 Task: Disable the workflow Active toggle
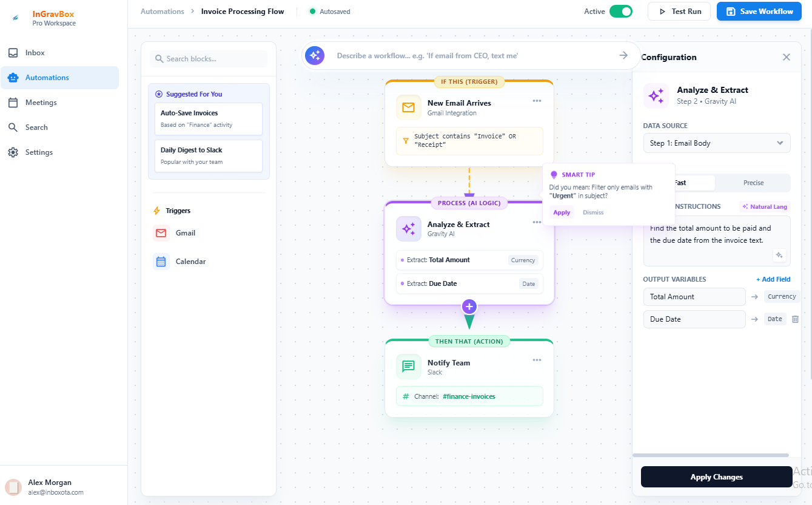(x=620, y=11)
